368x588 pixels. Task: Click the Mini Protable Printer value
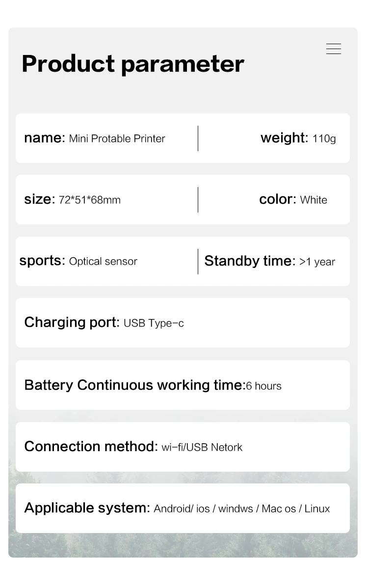pos(117,139)
